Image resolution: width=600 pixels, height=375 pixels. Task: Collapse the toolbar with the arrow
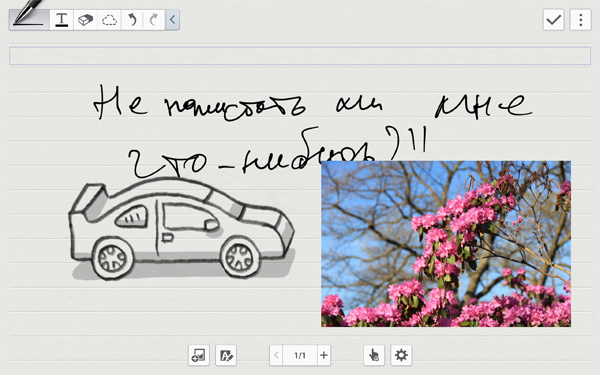pyautogui.click(x=172, y=20)
